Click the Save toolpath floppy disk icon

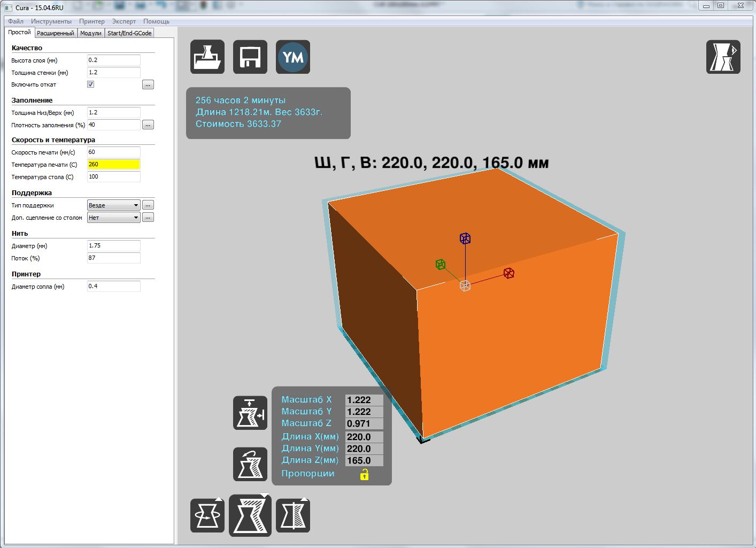(x=250, y=57)
